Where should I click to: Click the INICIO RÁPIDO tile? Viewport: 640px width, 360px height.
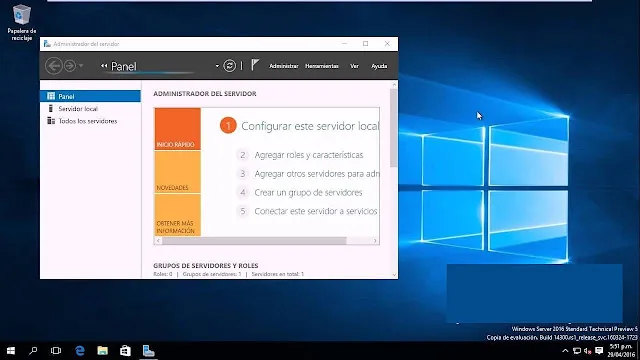pyautogui.click(x=178, y=129)
